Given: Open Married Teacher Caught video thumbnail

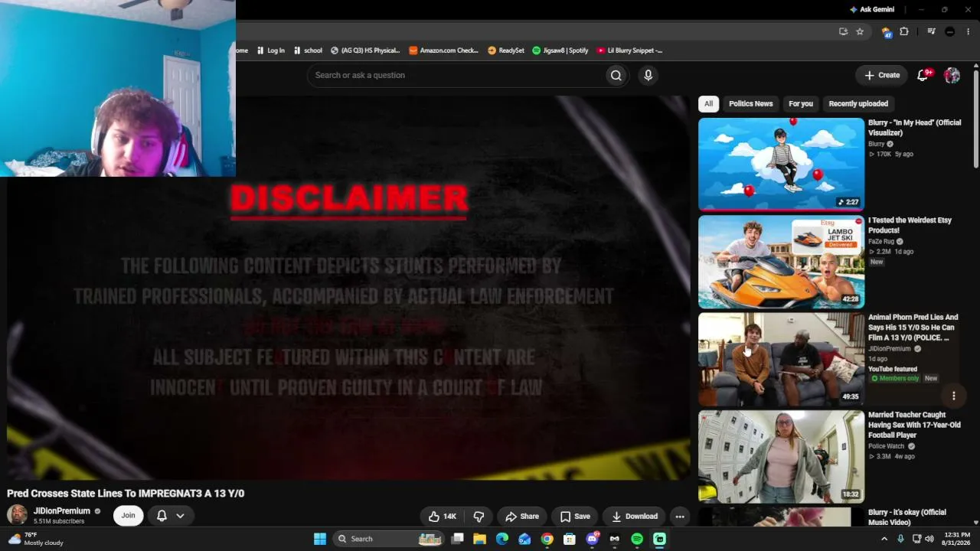Looking at the screenshot, I should click(x=781, y=457).
